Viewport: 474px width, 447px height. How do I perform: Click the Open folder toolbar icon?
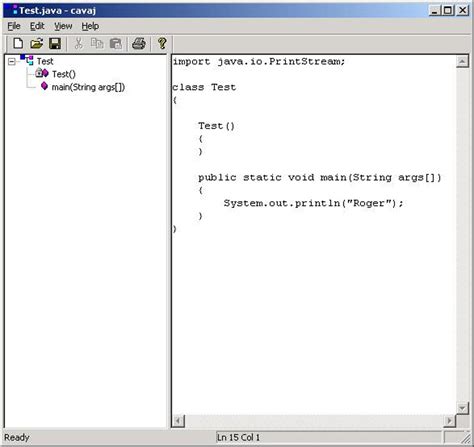click(37, 43)
